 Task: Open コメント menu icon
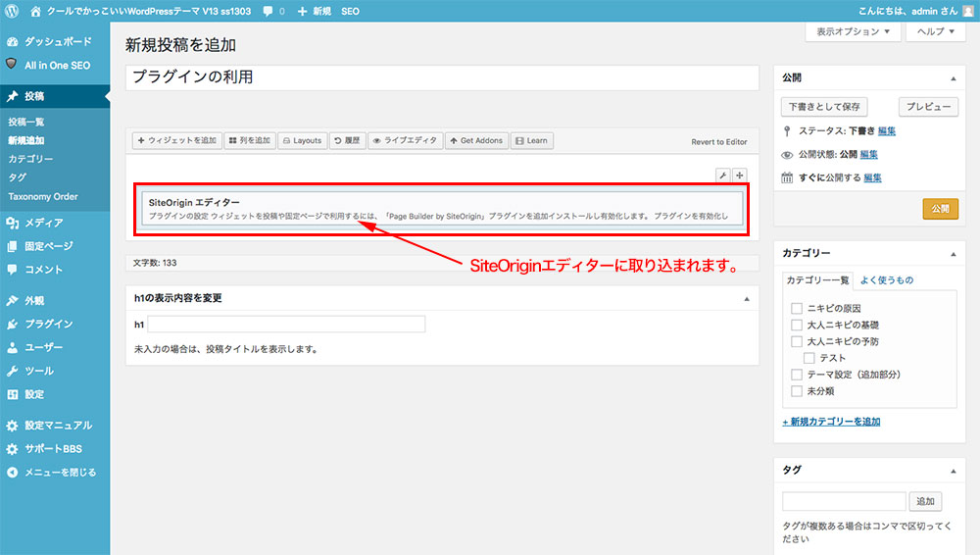12,270
